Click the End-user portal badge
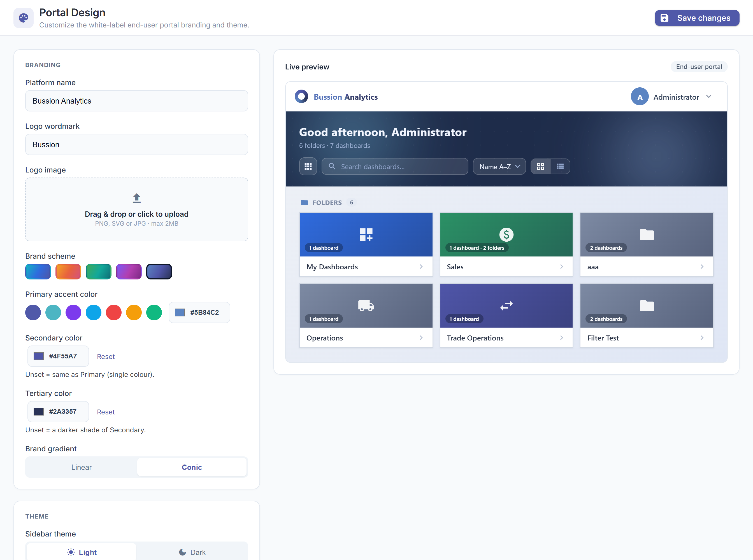 699,67
